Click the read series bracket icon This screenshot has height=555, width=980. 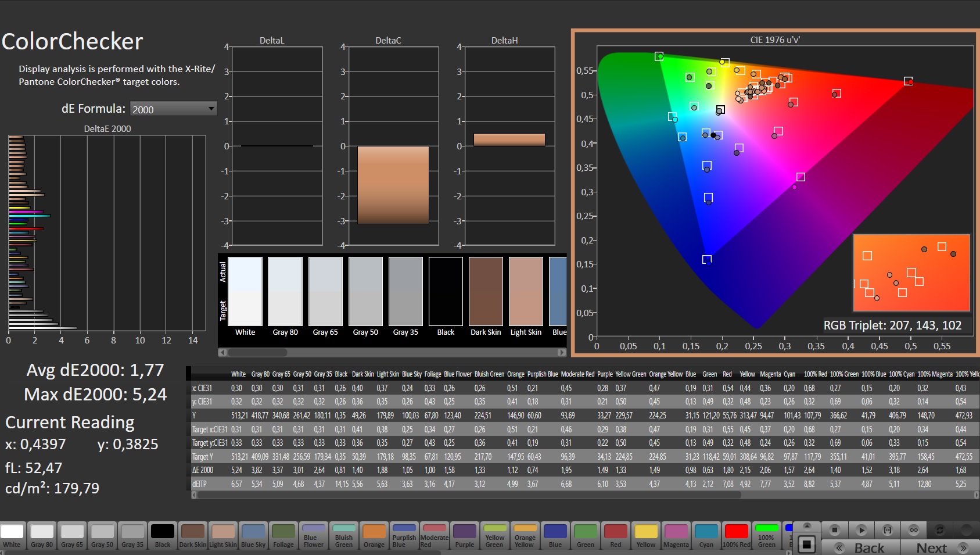pos(888,530)
